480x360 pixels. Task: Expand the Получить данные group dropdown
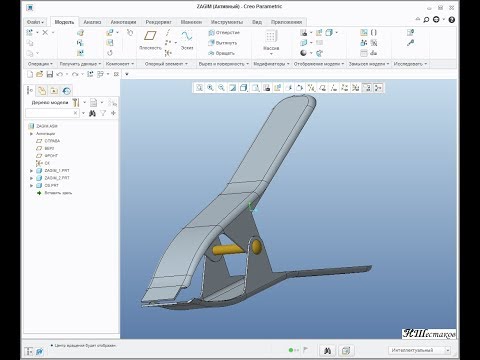[x=80, y=64]
